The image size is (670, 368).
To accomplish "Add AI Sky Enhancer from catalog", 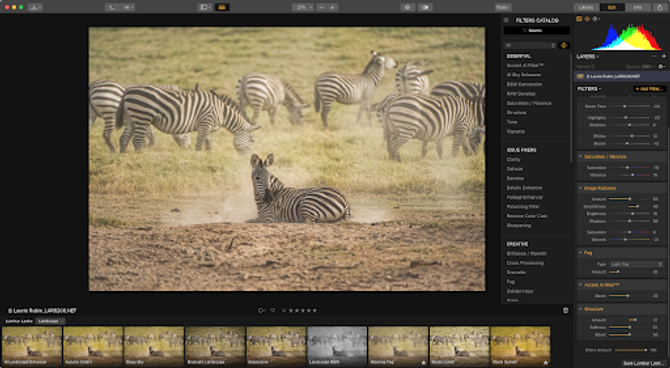I will 524,75.
